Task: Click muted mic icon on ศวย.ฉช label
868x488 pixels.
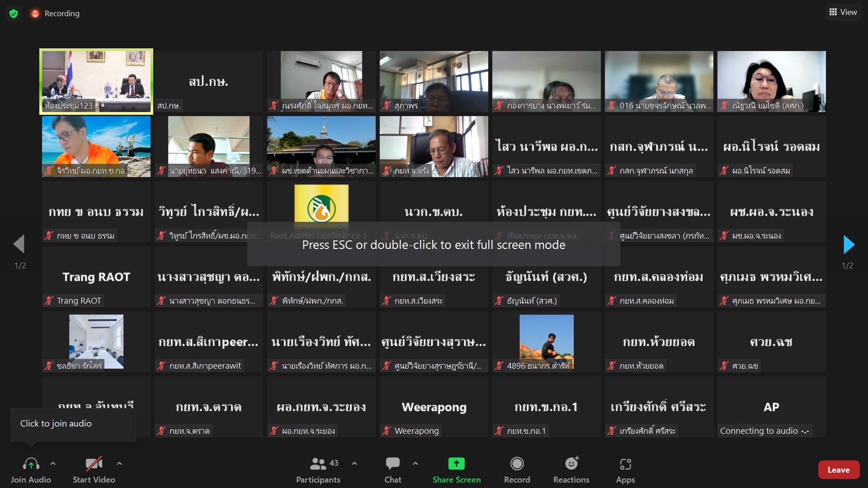Action: [x=725, y=365]
